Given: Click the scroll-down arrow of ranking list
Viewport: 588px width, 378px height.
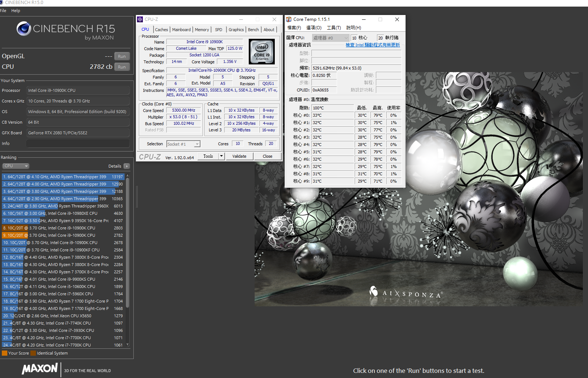Looking at the screenshot, I should coord(127,345).
